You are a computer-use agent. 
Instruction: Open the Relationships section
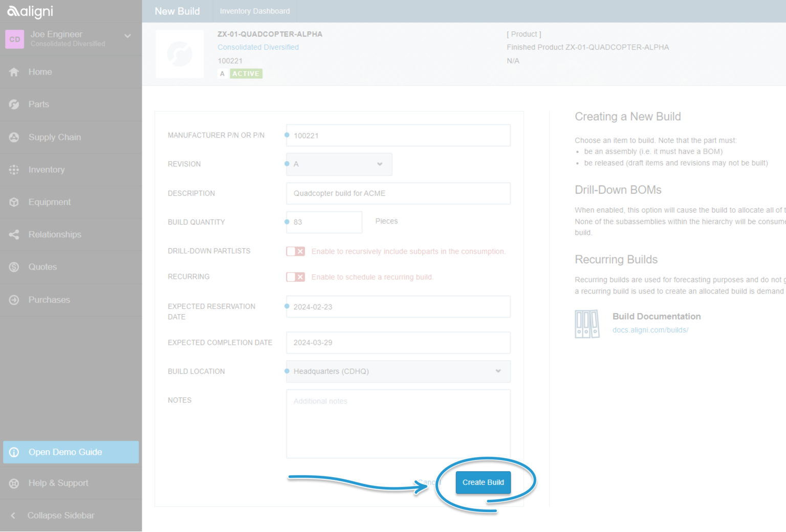14,234
